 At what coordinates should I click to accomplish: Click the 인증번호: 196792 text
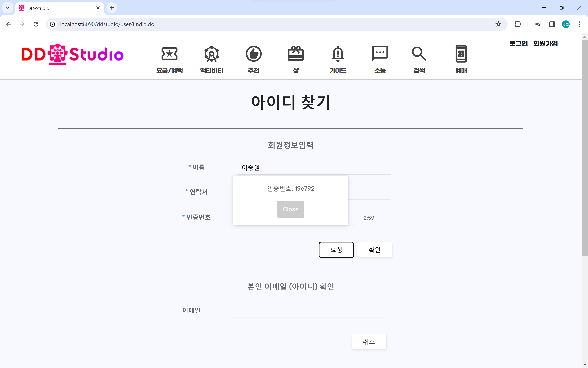[x=291, y=188]
